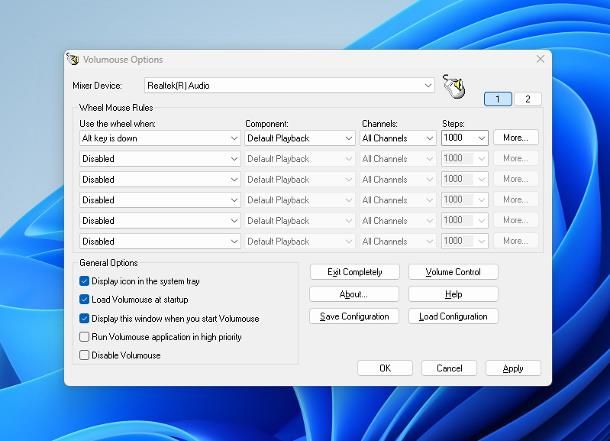Uncheck Display icon in the system tray

click(x=84, y=281)
